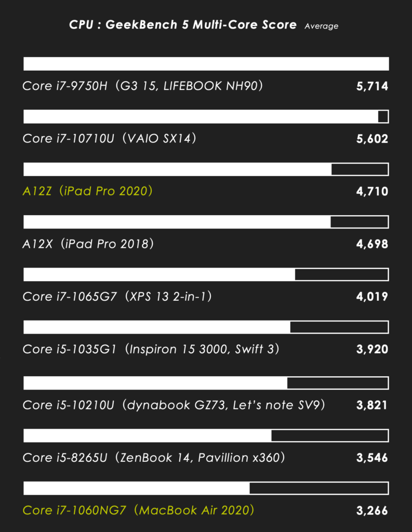Click the 4,698 score number
This screenshot has height=532, width=412.
[x=372, y=244]
